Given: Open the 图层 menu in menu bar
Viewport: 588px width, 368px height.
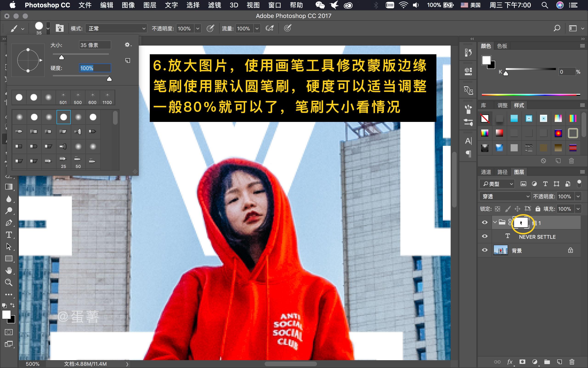Looking at the screenshot, I should [150, 5].
